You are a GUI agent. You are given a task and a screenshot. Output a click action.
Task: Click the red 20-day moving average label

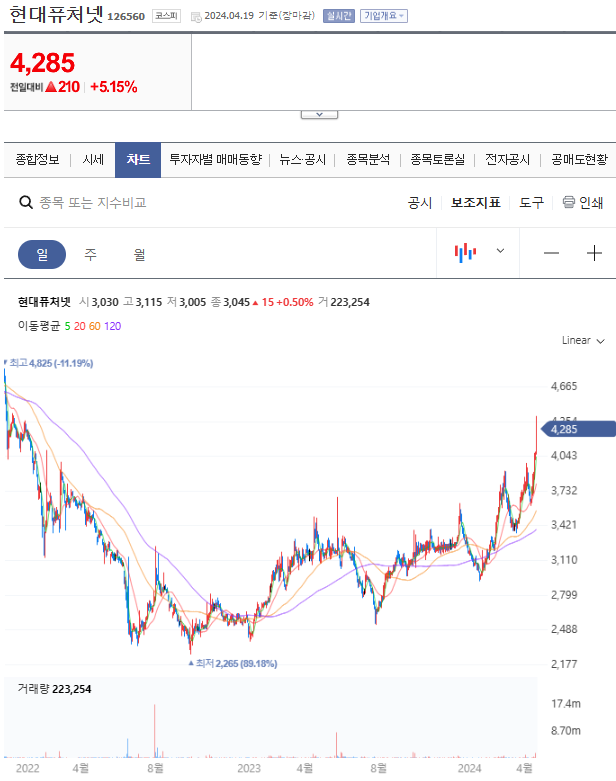click(80, 326)
